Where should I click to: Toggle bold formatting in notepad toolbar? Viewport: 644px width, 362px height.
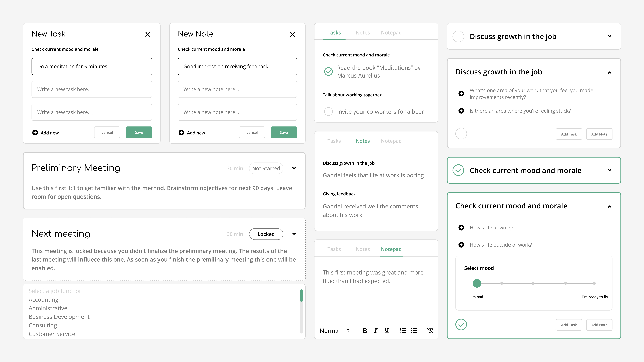(x=365, y=331)
